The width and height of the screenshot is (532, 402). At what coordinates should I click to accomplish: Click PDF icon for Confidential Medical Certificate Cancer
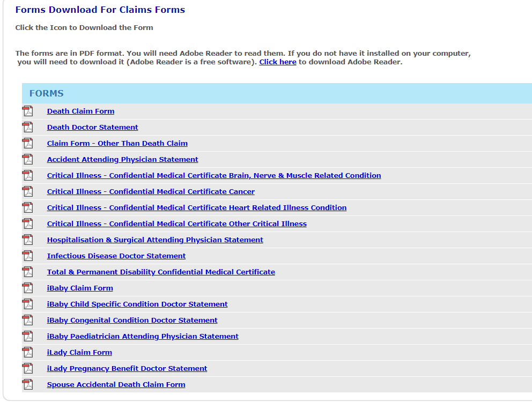tap(28, 191)
